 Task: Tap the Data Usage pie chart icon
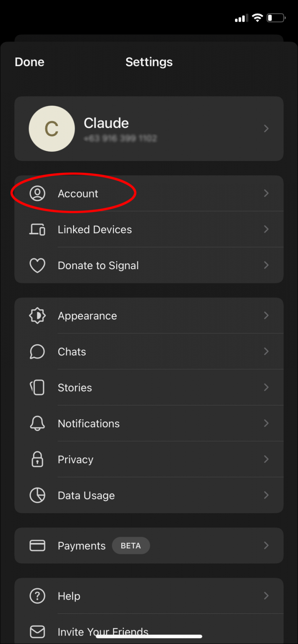(37, 495)
